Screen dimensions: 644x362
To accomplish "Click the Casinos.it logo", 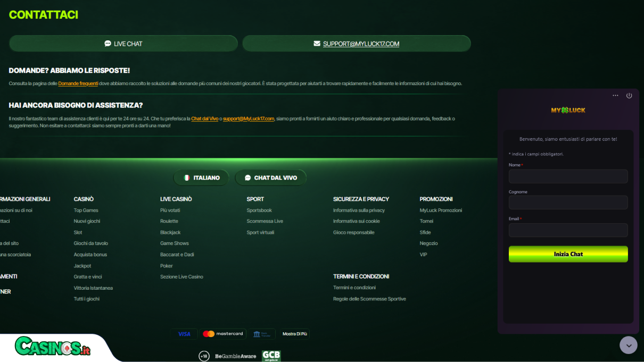I will pos(52,347).
